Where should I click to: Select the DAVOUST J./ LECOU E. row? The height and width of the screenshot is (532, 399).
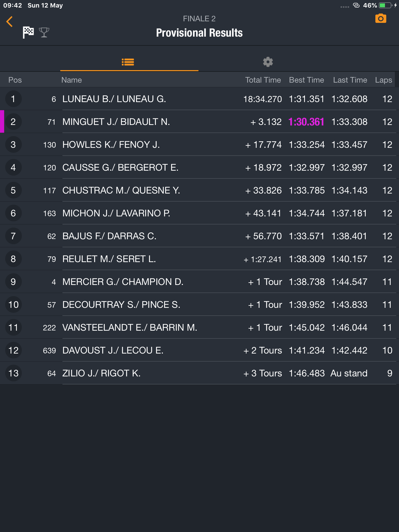(199, 350)
